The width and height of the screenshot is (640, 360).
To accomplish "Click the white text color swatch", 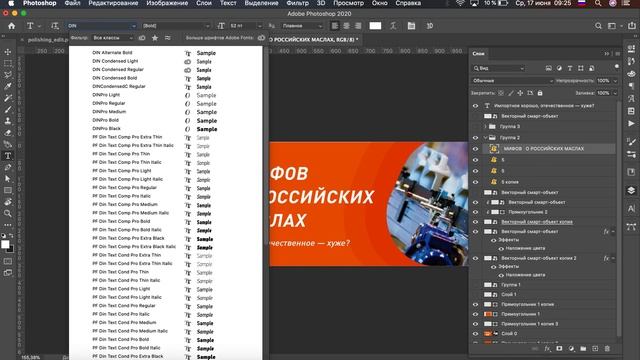I will pos(375,26).
